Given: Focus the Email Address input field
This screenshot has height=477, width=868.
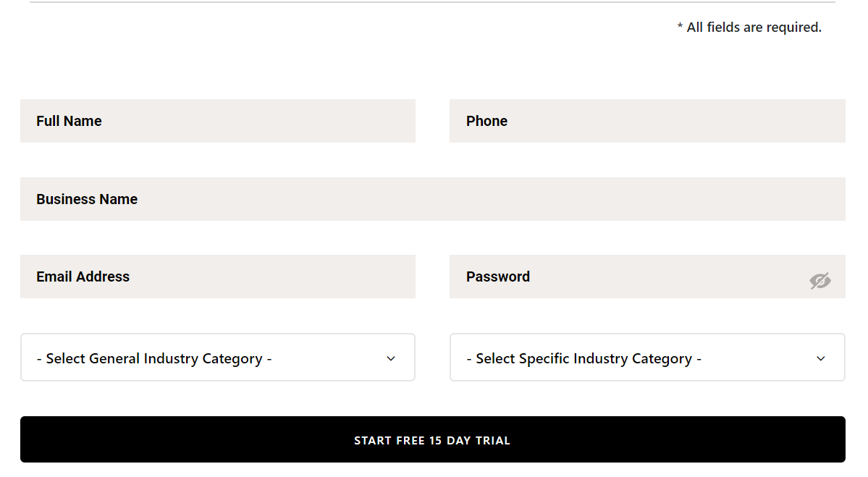Looking at the screenshot, I should (218, 277).
